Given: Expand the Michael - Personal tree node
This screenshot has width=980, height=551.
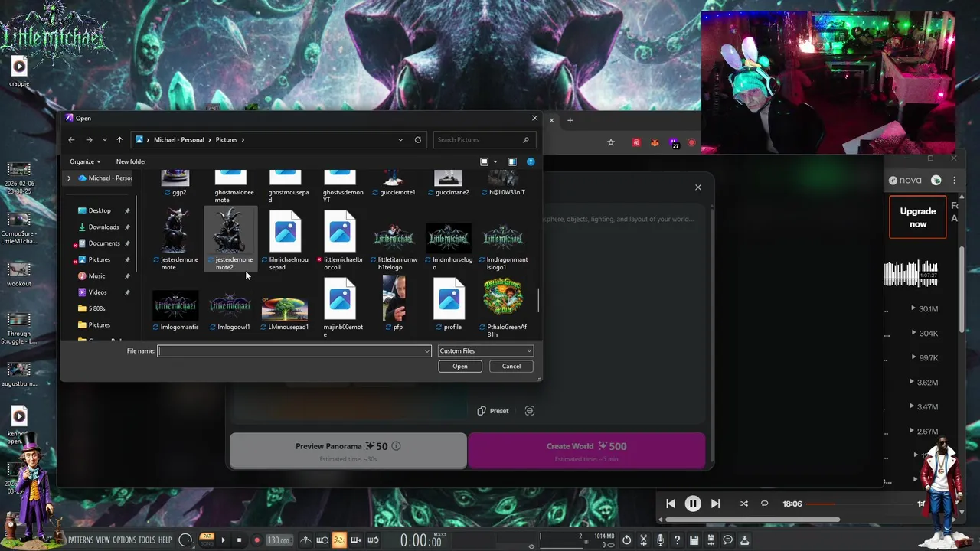Looking at the screenshot, I should (x=69, y=178).
